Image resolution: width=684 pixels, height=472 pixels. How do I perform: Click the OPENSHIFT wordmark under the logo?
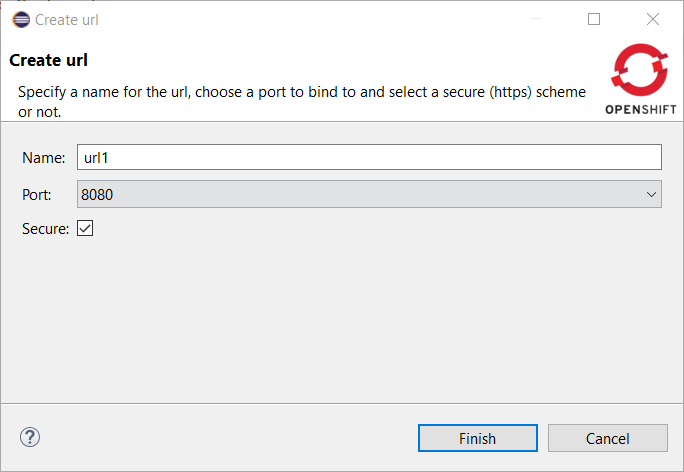click(641, 110)
